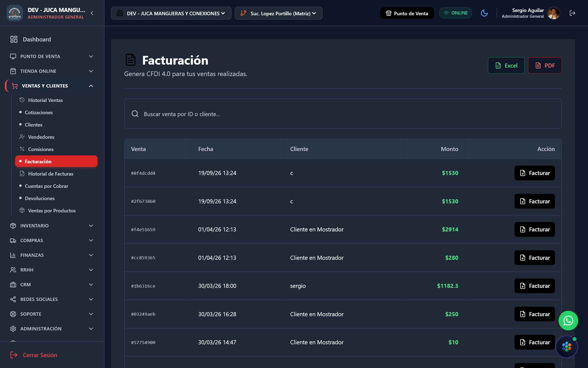
Task: Expand the FINANZAS chevron
Action: (x=91, y=255)
